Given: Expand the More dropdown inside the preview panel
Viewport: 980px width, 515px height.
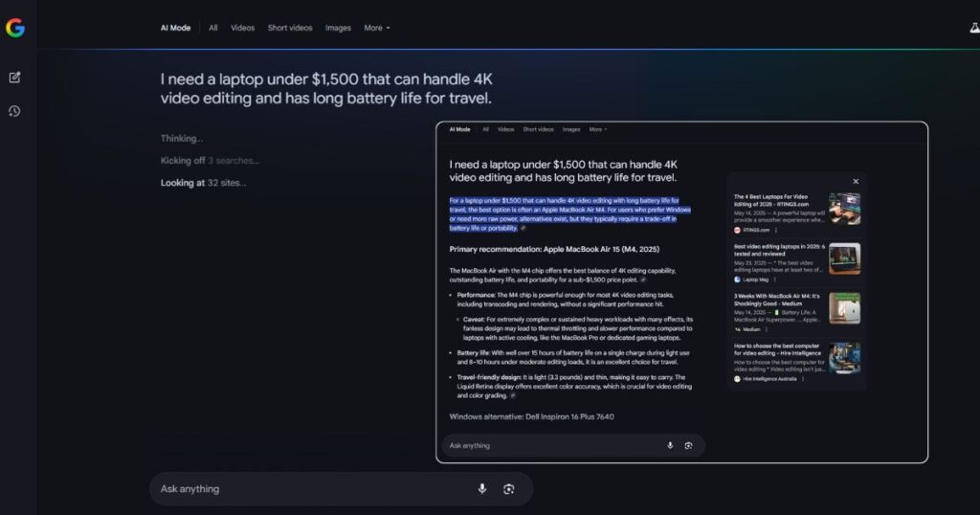Looking at the screenshot, I should pos(598,129).
